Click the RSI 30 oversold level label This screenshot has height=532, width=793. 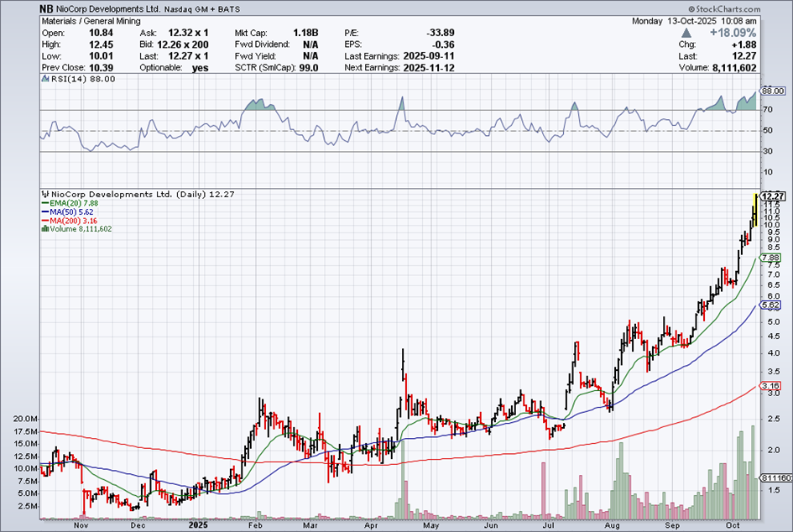point(768,151)
